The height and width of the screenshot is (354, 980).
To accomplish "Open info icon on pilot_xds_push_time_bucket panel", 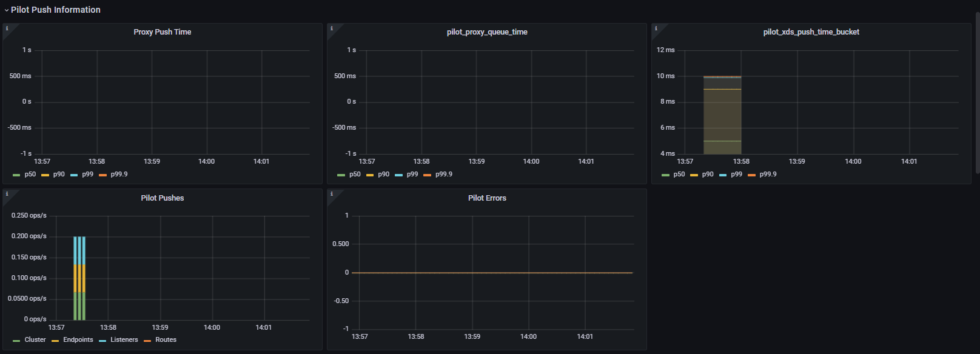I will pyautogui.click(x=656, y=28).
